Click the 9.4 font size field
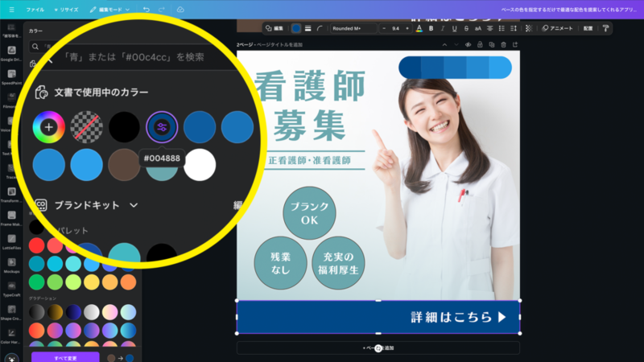 pyautogui.click(x=395, y=28)
